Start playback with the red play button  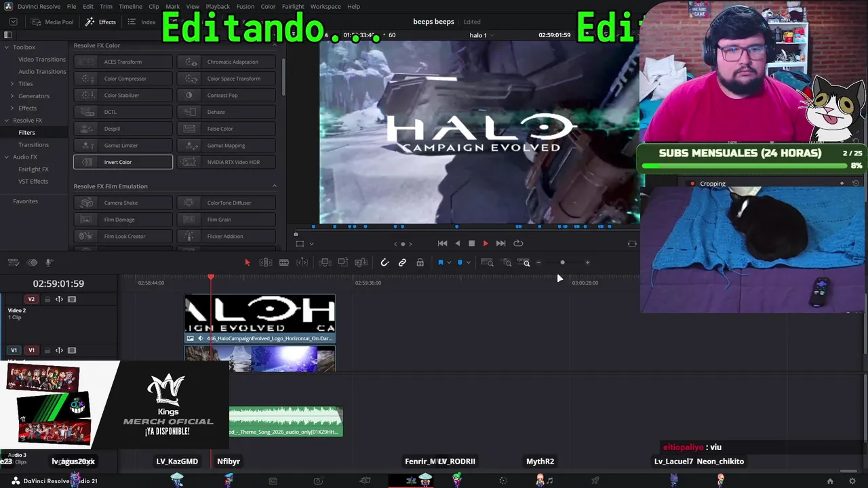tap(486, 243)
